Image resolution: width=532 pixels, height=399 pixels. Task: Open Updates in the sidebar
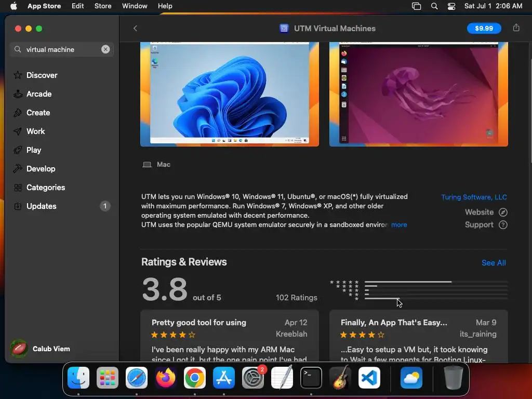point(42,206)
